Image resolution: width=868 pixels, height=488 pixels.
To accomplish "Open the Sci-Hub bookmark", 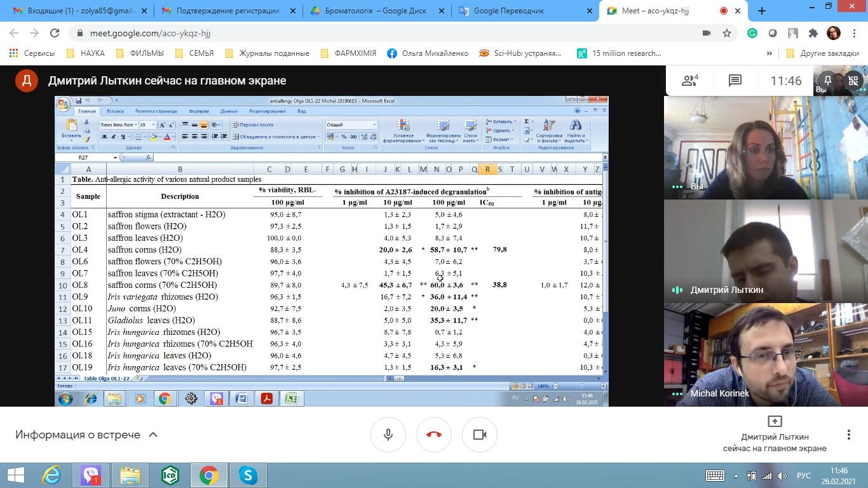I will [x=520, y=53].
